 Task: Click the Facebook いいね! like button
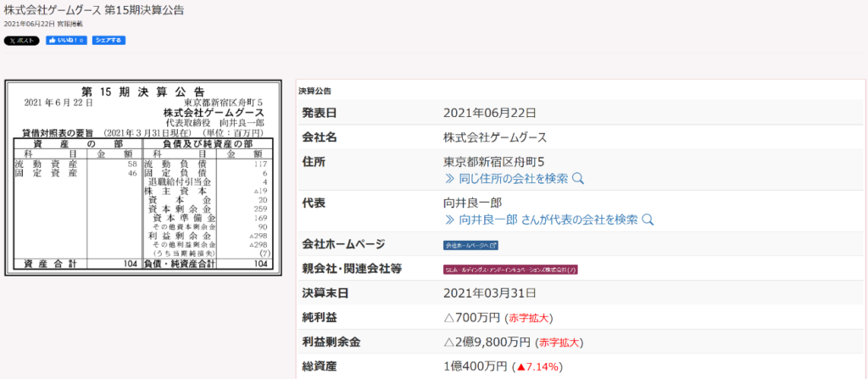[66, 41]
